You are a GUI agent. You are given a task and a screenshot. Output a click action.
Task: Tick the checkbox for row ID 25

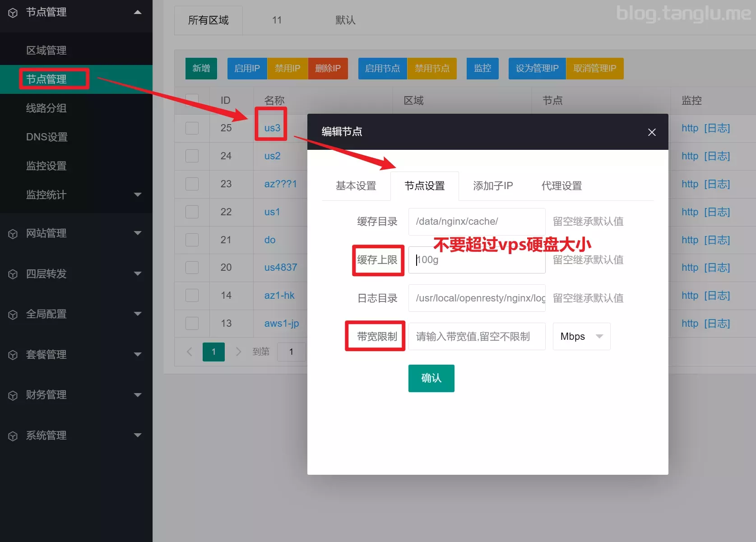(192, 128)
